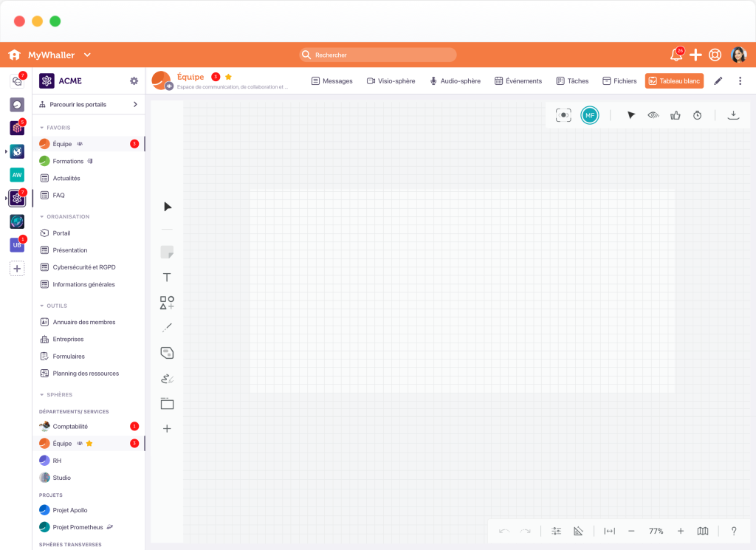This screenshot has height=550, width=756.
Task: Open the MyWhaller dropdown chevron
Action: click(87, 55)
